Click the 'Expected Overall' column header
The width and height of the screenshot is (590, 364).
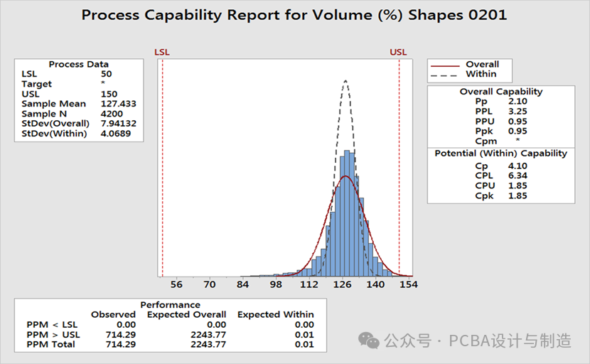187,315
